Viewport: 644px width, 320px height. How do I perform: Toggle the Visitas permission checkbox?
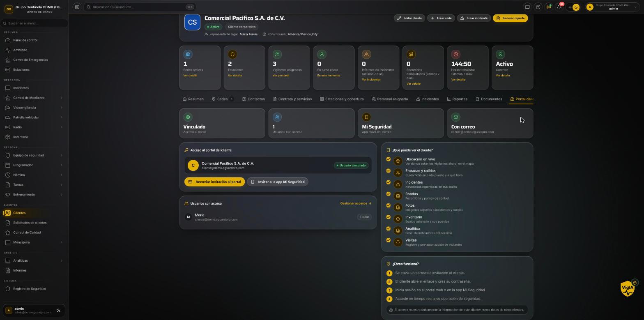[x=389, y=240]
